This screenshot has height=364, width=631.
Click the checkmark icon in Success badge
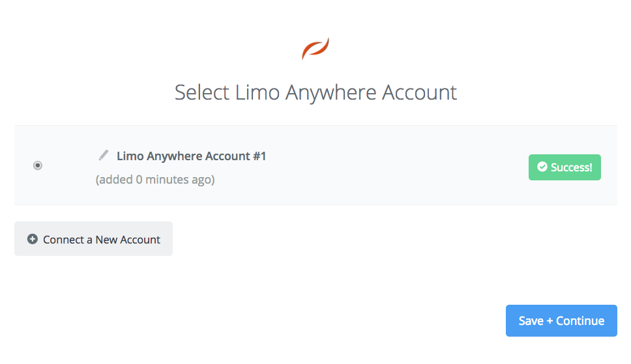(x=542, y=167)
